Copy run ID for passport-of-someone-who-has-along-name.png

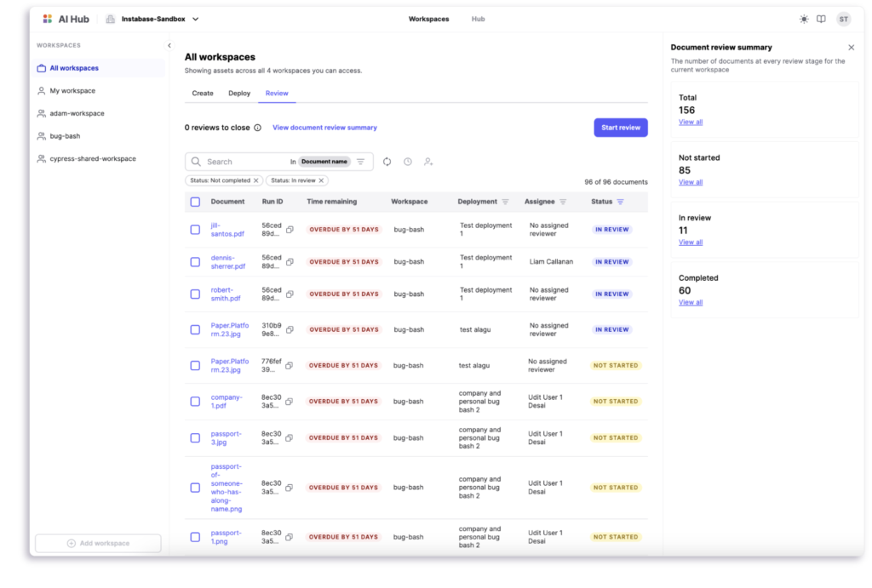pos(290,488)
